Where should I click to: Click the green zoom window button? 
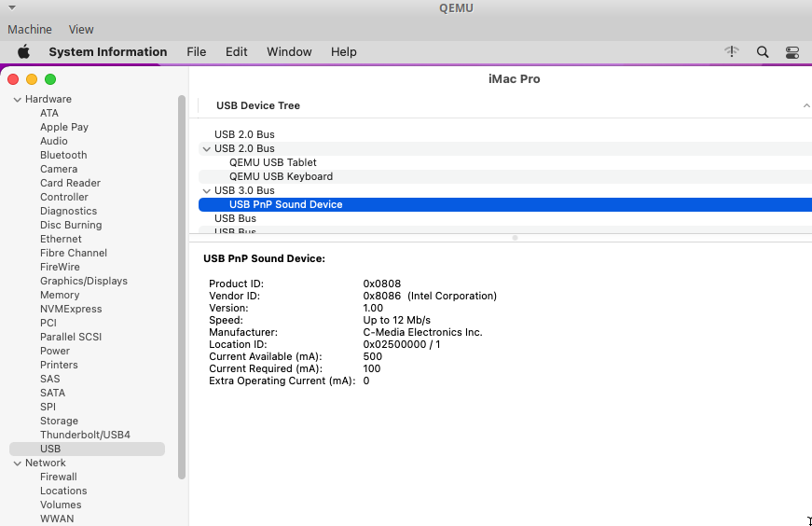50,79
